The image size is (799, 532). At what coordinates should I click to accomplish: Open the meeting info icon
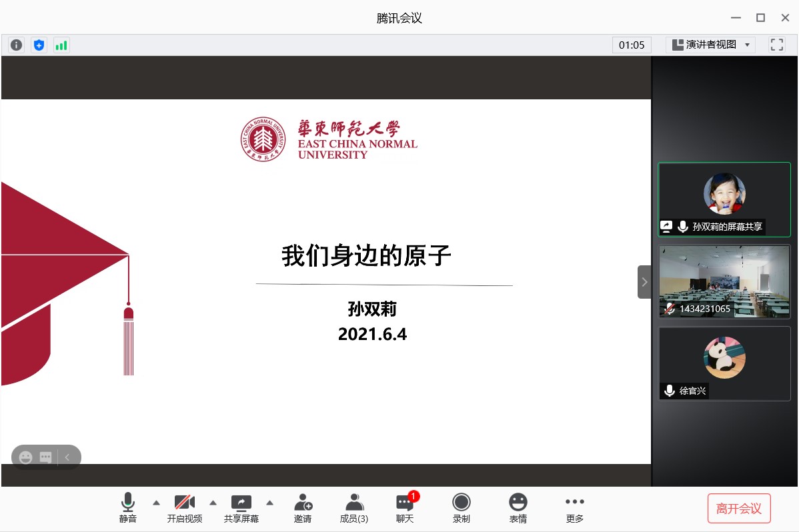point(17,45)
